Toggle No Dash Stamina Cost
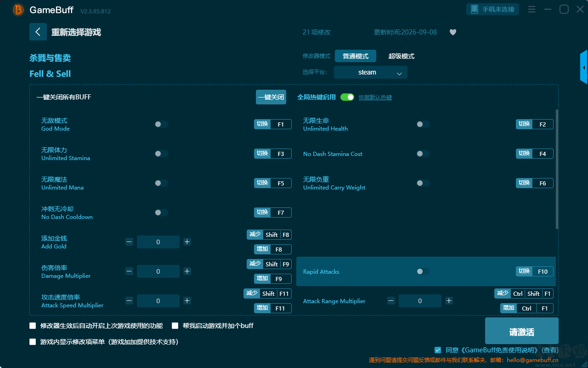This screenshot has width=588, height=368. (x=423, y=154)
